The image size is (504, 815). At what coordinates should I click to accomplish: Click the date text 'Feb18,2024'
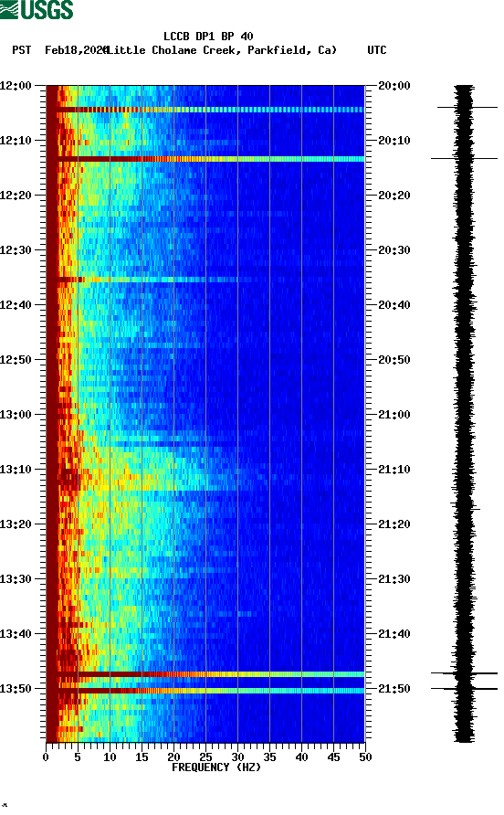pos(77,50)
